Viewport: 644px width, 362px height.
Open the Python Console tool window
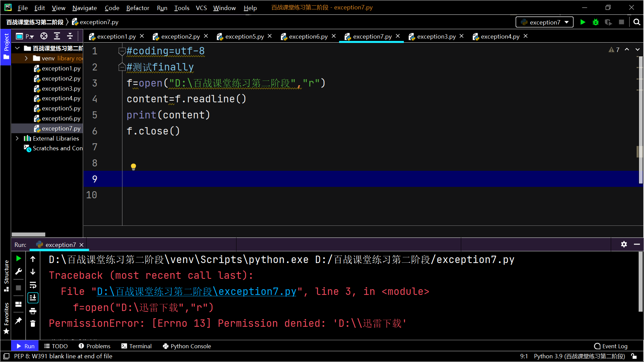[187, 346]
